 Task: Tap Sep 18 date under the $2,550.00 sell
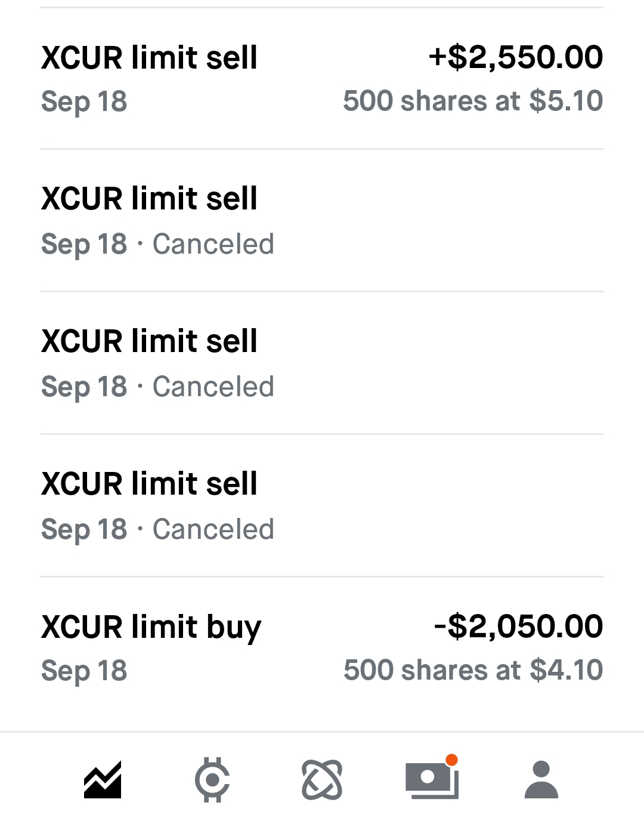[x=84, y=101]
